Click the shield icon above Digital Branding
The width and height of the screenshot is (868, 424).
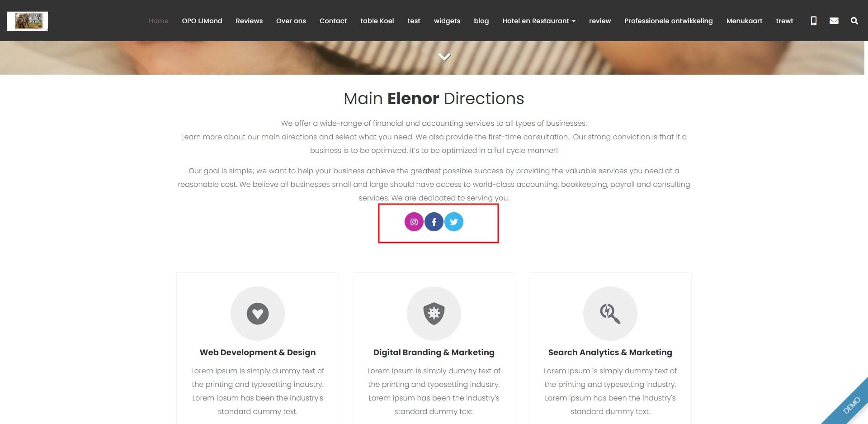coord(434,314)
